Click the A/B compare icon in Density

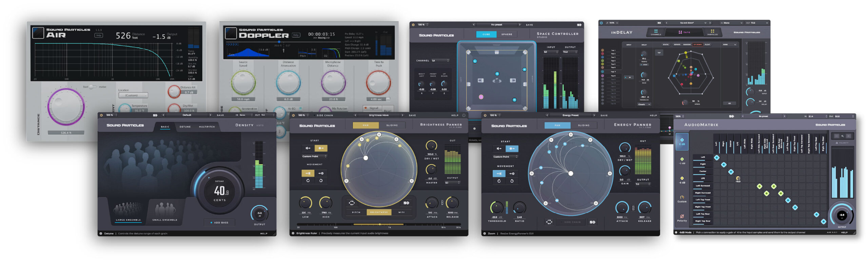click(155, 115)
